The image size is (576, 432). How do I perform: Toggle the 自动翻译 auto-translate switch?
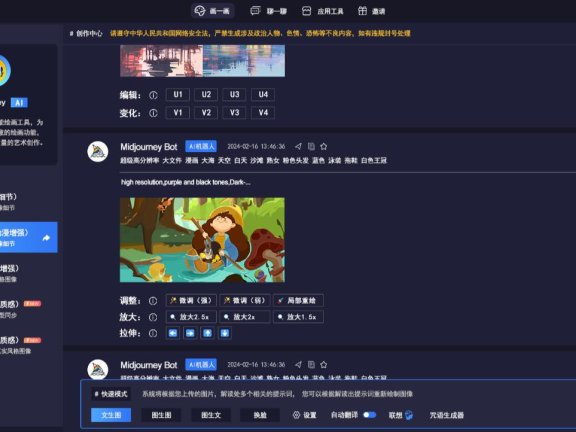pyautogui.click(x=370, y=415)
